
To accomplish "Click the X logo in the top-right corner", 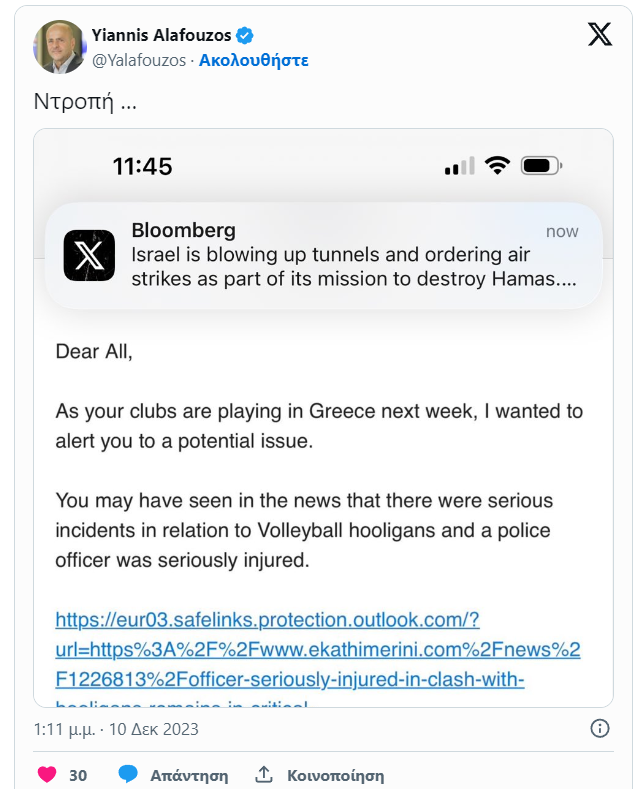I will [x=599, y=35].
